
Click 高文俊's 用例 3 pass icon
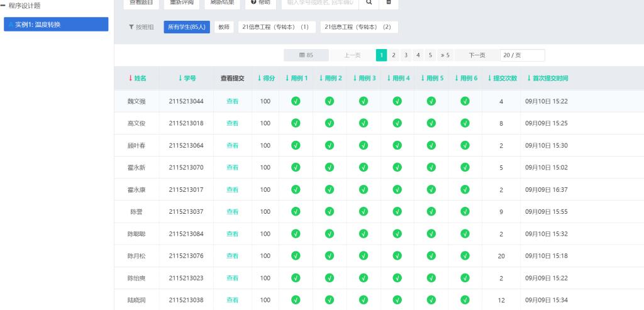pyautogui.click(x=364, y=123)
